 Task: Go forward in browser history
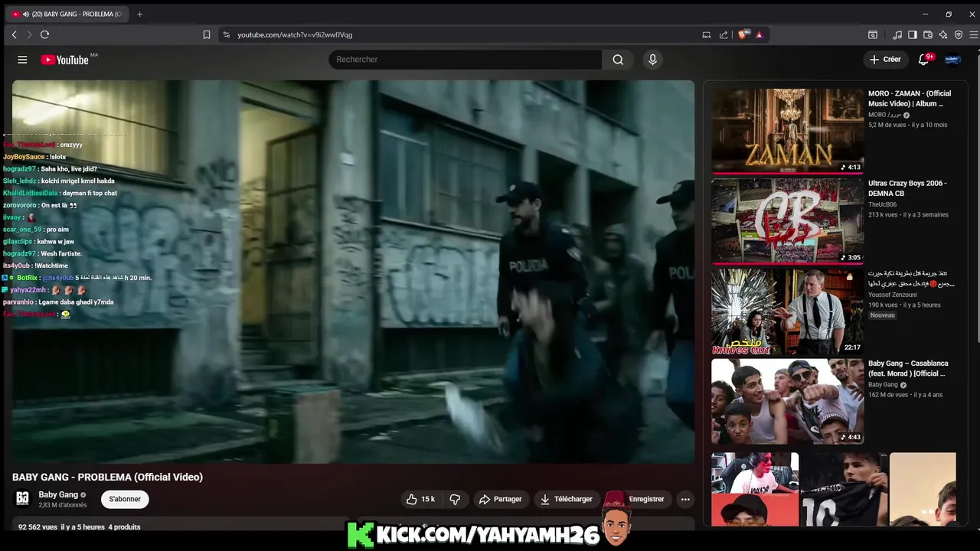[29, 34]
